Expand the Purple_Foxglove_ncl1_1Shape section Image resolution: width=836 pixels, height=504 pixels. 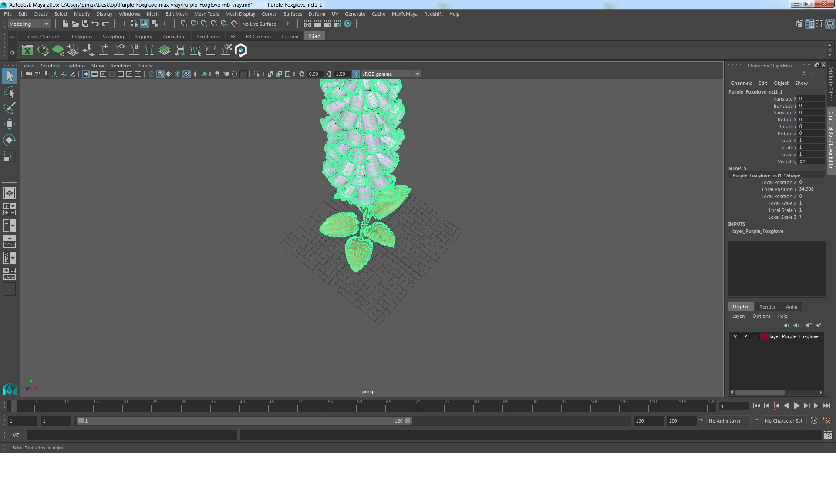click(766, 175)
